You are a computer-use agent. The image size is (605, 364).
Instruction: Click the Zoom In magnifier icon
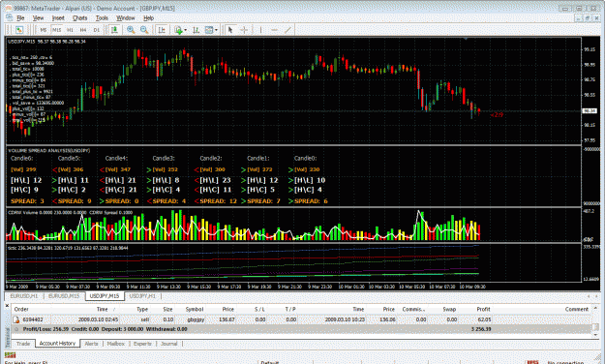[131, 30]
